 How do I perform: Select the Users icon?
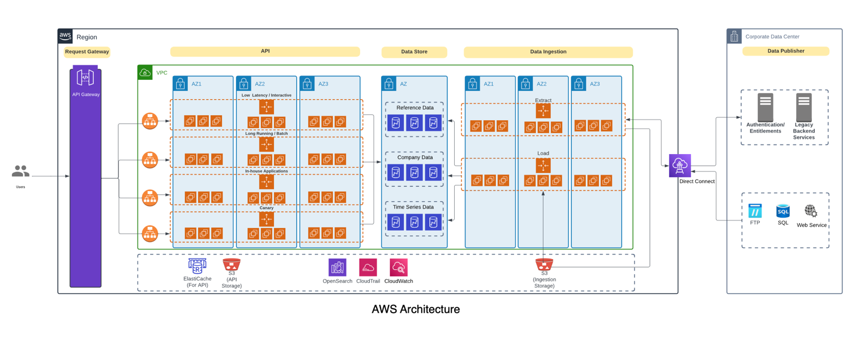[20, 171]
